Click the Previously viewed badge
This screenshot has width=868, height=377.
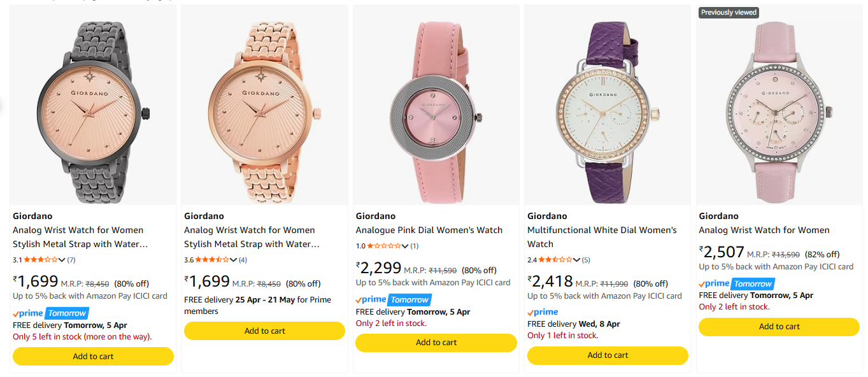(729, 13)
